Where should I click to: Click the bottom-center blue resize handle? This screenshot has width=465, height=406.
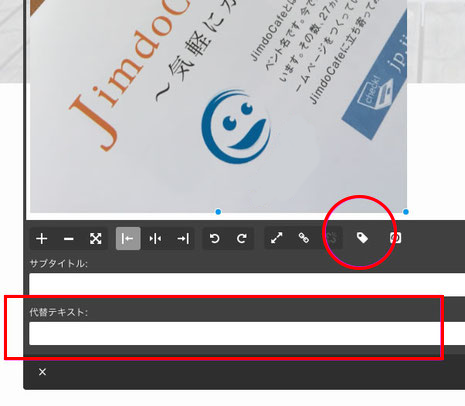(x=218, y=212)
